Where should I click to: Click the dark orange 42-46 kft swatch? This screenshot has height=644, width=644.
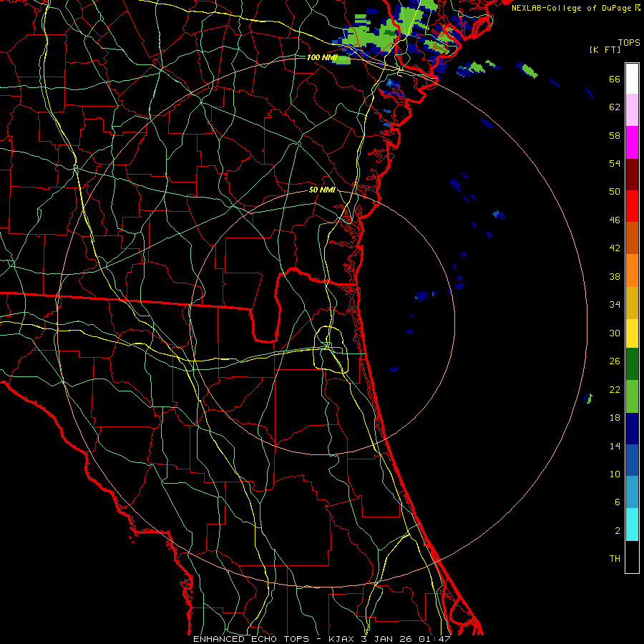pyautogui.click(x=632, y=238)
